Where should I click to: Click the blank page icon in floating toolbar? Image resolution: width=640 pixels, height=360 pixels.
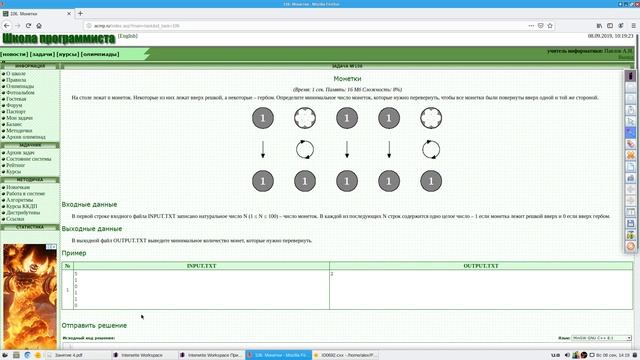[x=631, y=167]
